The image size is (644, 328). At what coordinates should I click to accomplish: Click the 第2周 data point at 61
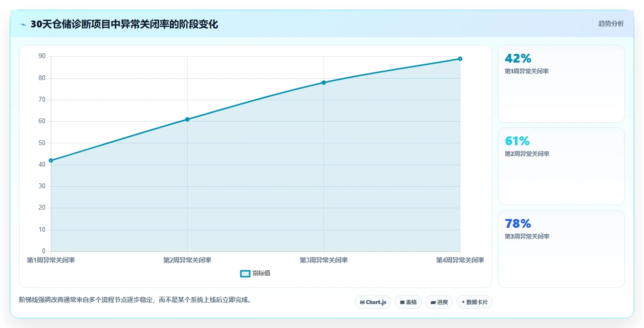click(x=187, y=119)
